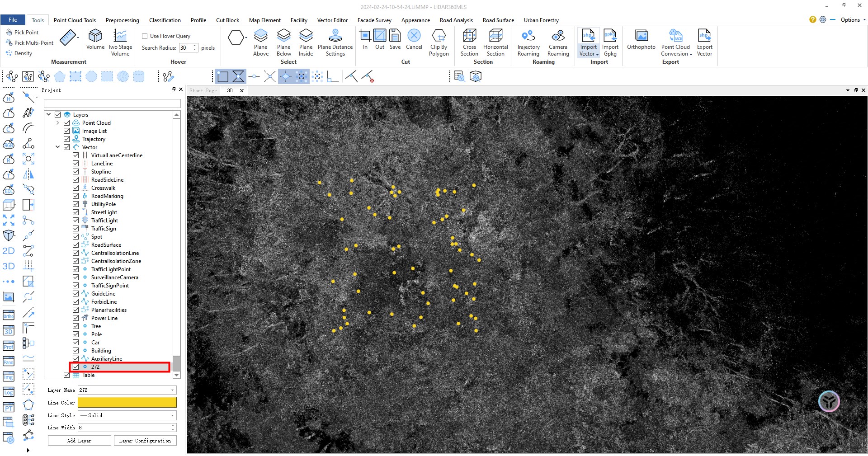Click the Layer Configuration button

tap(145, 441)
